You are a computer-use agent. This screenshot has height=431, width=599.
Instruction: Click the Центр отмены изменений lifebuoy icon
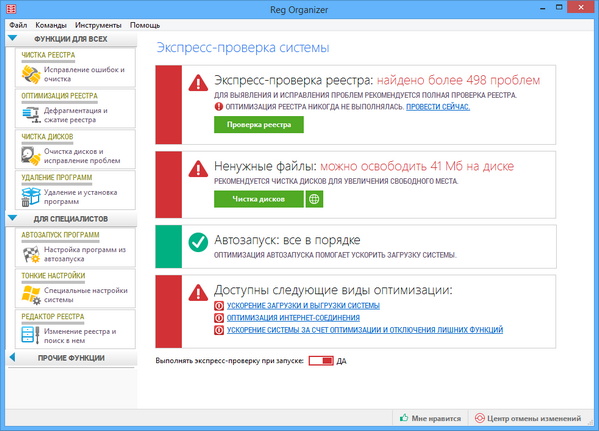point(479,418)
